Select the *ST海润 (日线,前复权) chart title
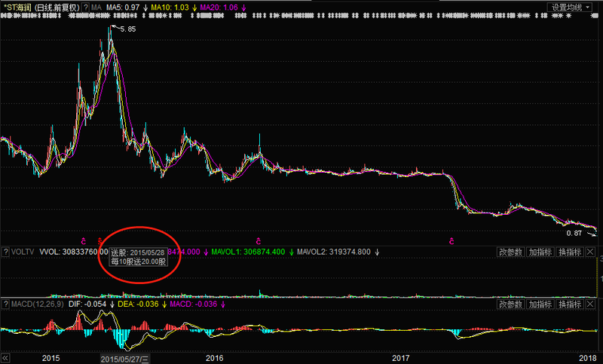The height and width of the screenshot is (364, 603). pyautogui.click(x=41, y=8)
